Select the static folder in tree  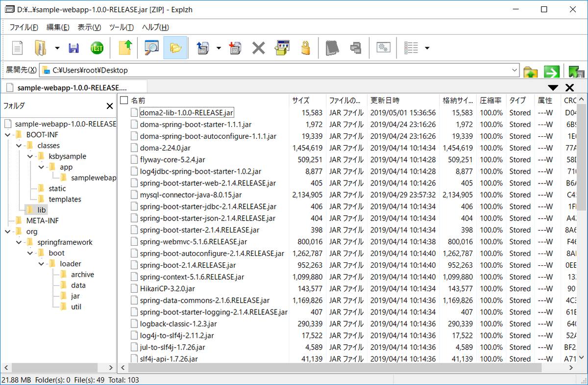(x=57, y=188)
